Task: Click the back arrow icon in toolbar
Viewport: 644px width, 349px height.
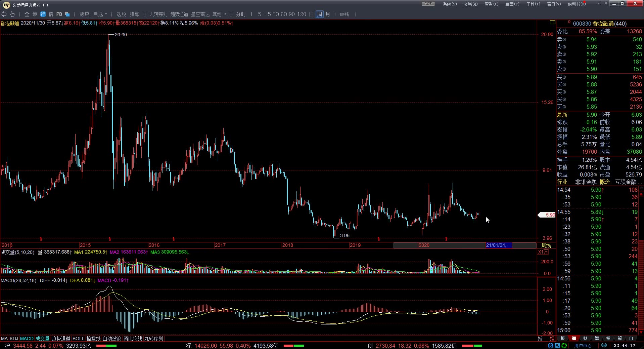Action: [4, 14]
